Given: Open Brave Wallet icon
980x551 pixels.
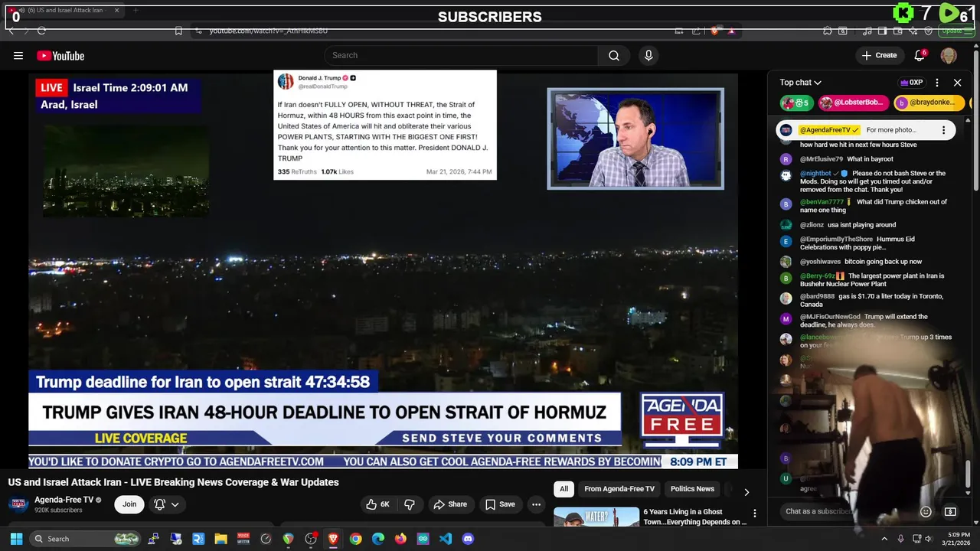Looking at the screenshot, I should click(897, 31).
